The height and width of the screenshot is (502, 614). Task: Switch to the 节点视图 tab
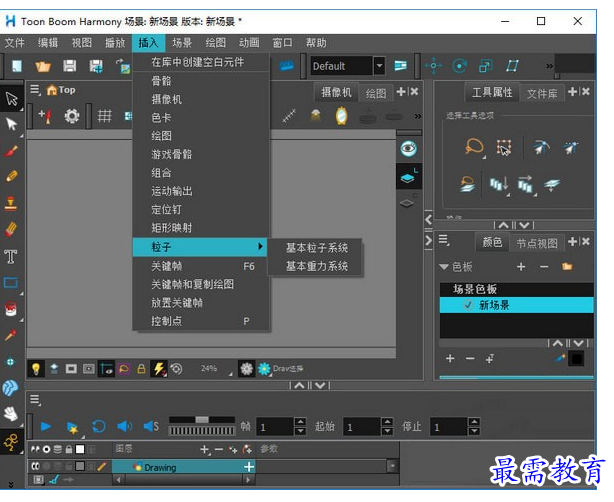coord(537,243)
